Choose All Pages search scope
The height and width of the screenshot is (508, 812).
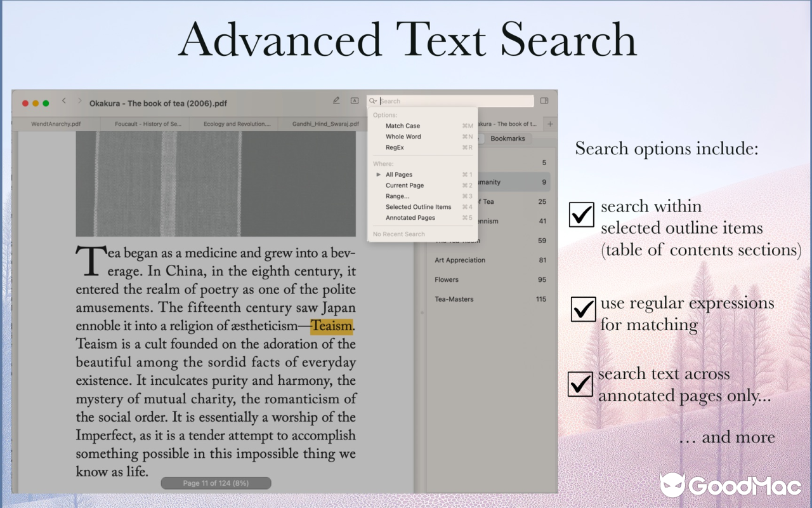(422, 175)
